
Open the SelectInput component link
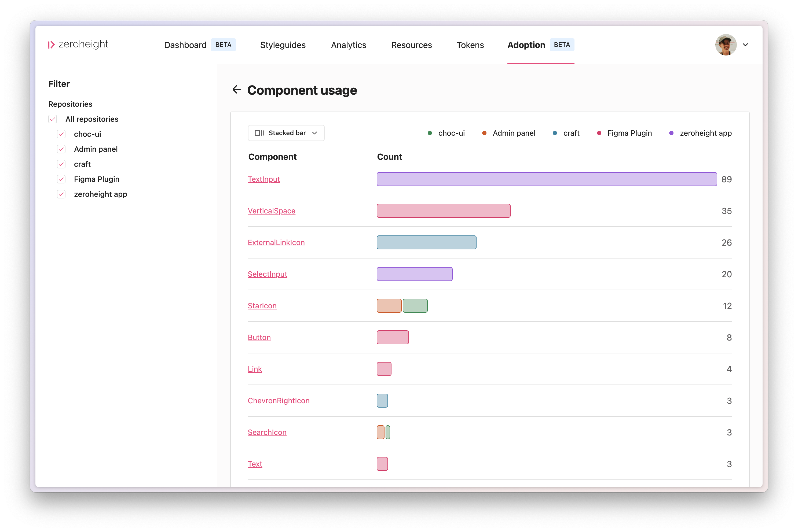[268, 274]
